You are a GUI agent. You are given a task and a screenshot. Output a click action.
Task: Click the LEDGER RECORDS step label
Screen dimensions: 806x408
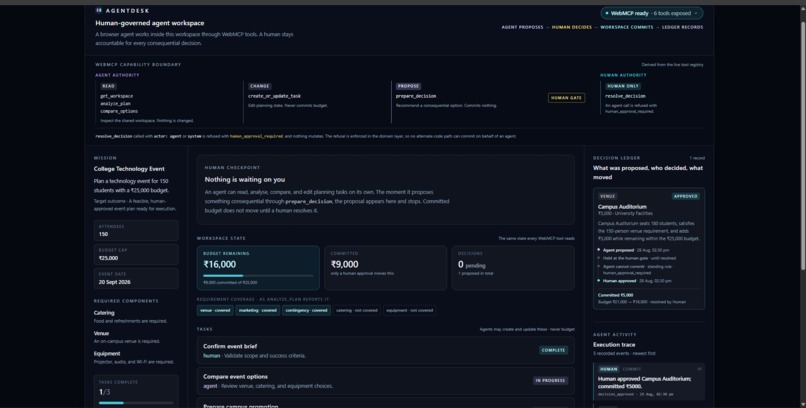[x=682, y=27]
